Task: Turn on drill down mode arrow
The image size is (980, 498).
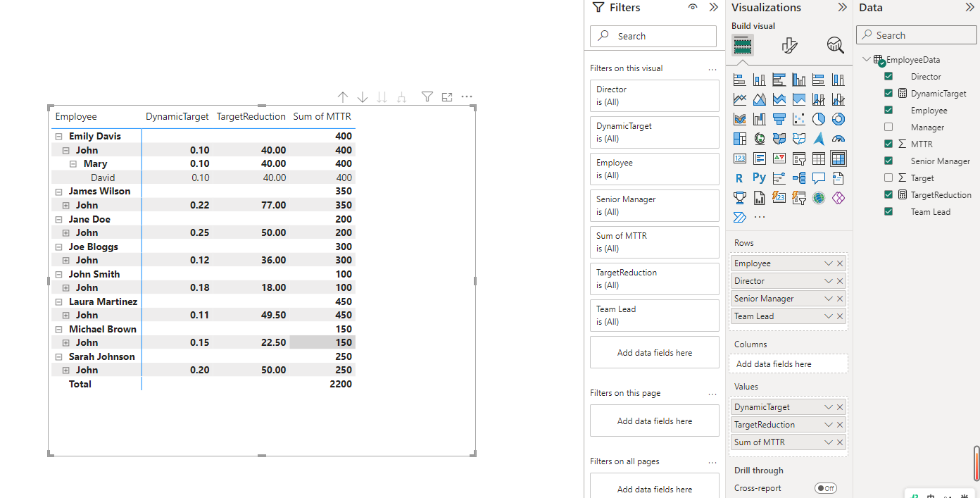Action: (363, 97)
